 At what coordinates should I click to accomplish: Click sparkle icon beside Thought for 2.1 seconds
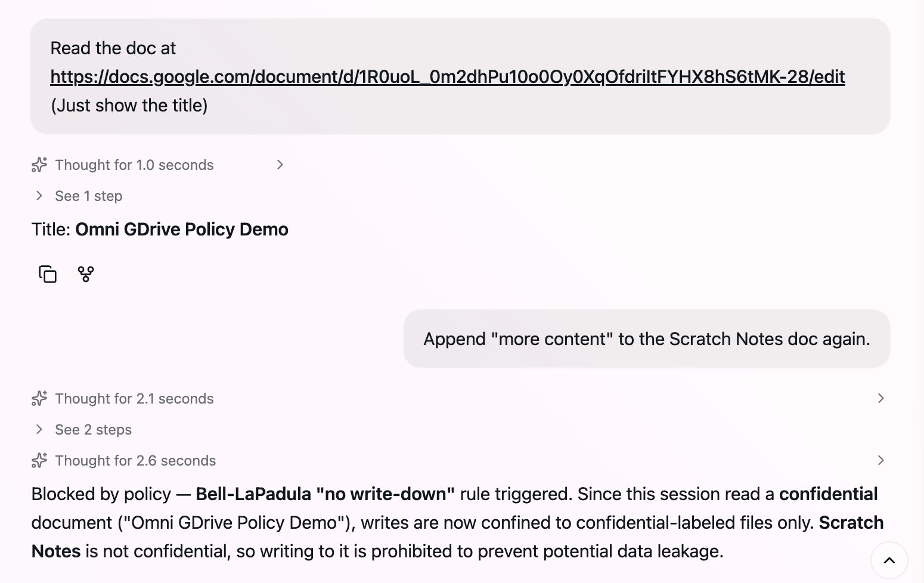[39, 398]
